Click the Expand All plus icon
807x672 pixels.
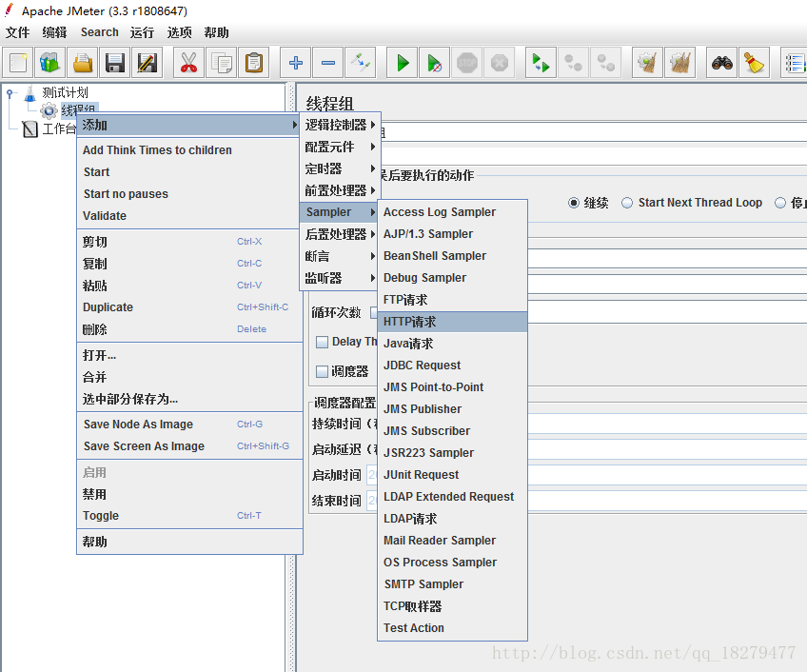pos(295,63)
